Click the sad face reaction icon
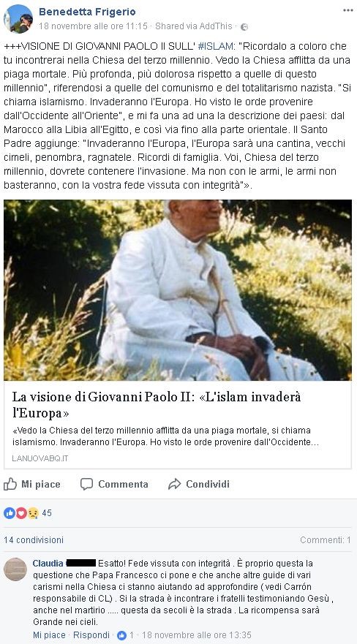This screenshot has width=357, height=644. [x=33, y=512]
